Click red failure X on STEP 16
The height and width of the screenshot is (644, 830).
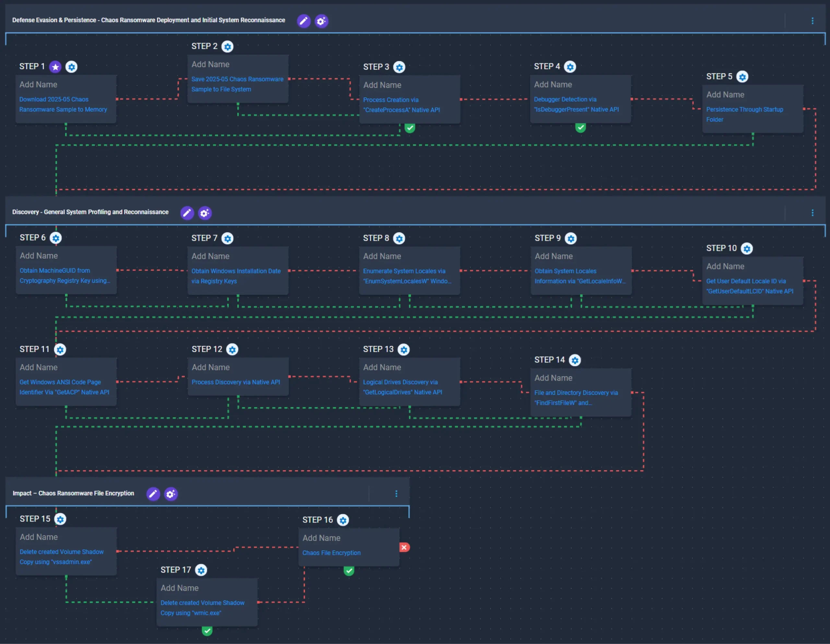[404, 547]
